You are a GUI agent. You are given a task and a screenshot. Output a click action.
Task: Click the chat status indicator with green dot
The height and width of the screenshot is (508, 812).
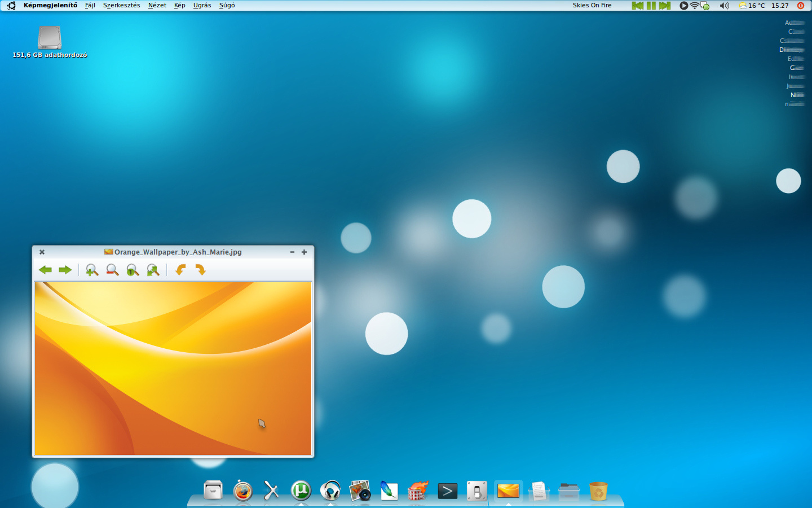coord(705,6)
